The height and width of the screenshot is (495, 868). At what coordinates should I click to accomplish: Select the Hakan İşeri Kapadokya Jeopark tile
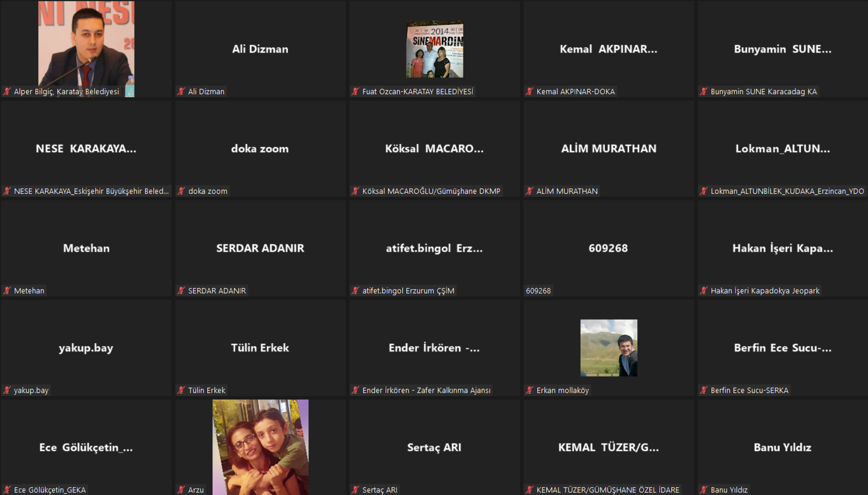point(782,248)
